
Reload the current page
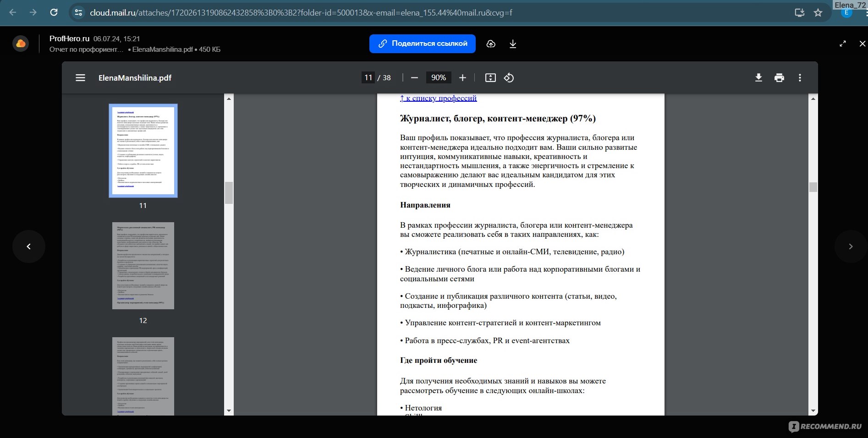54,12
